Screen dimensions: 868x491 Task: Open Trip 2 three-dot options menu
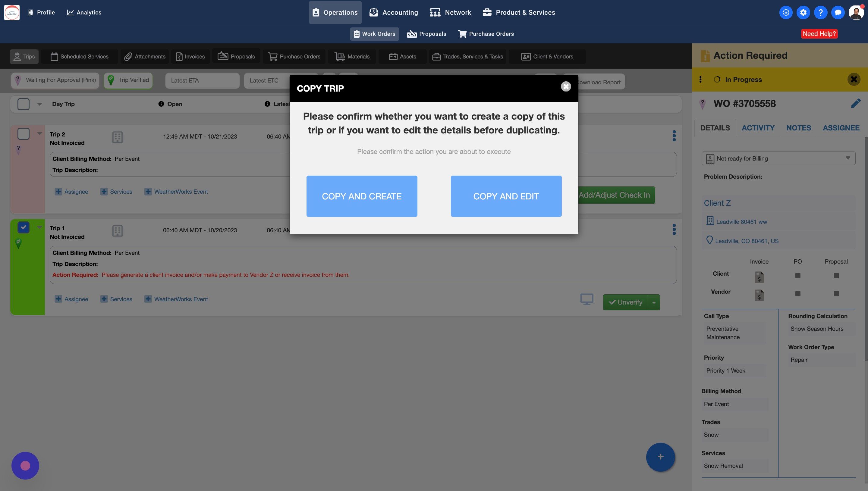click(x=674, y=136)
